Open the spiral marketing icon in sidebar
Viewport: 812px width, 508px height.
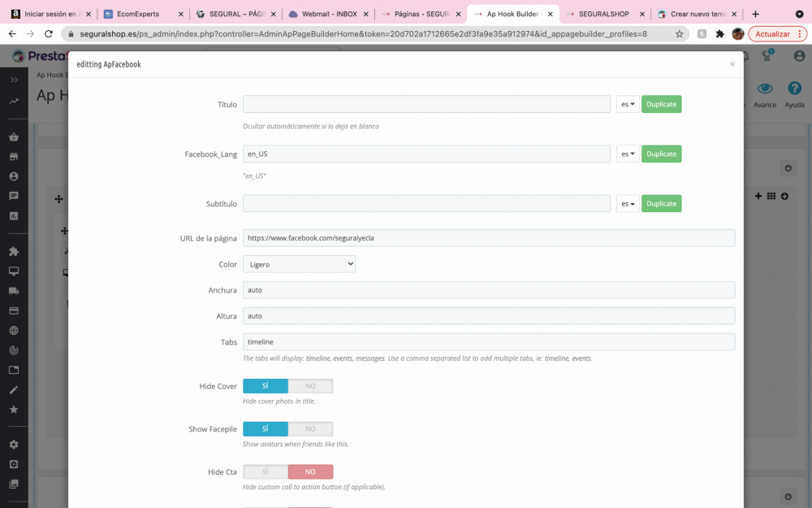coord(14,350)
